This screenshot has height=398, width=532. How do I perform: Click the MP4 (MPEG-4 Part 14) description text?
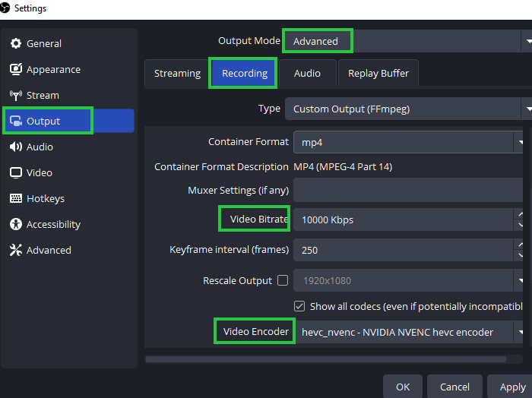[343, 167]
